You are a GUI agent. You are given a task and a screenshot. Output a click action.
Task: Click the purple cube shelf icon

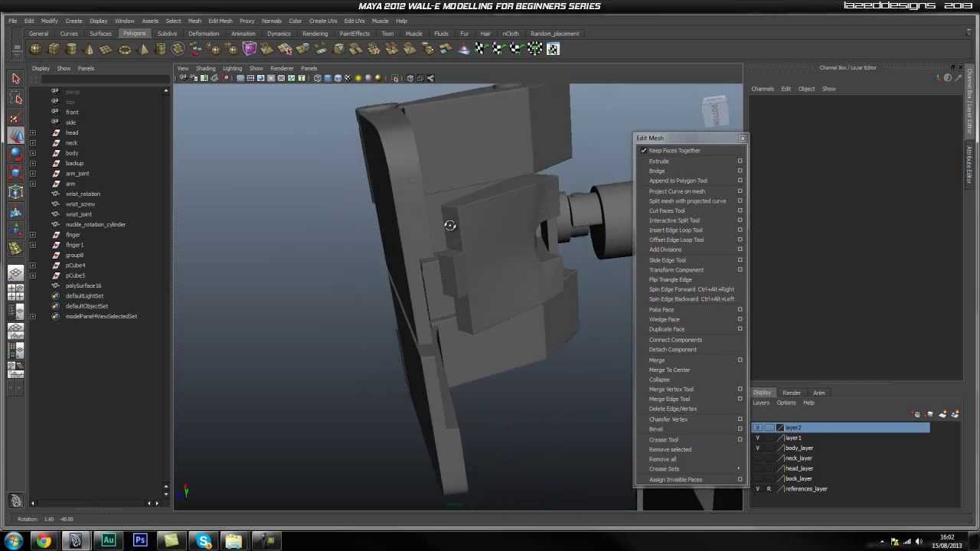pos(250,49)
